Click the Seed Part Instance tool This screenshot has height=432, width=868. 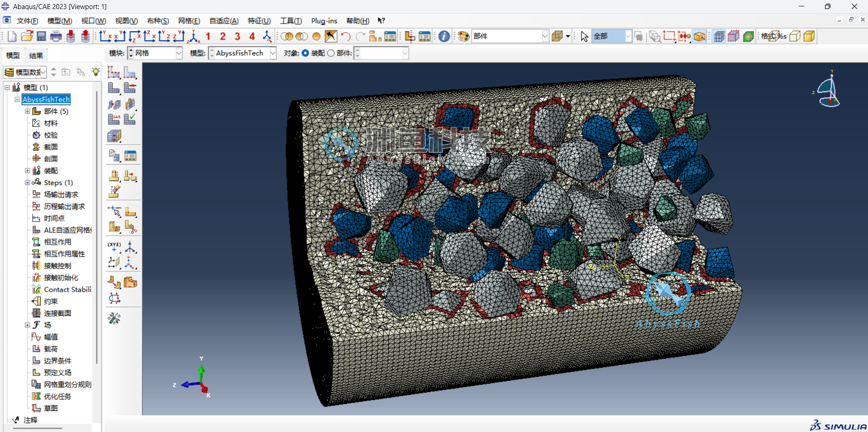coord(114,72)
